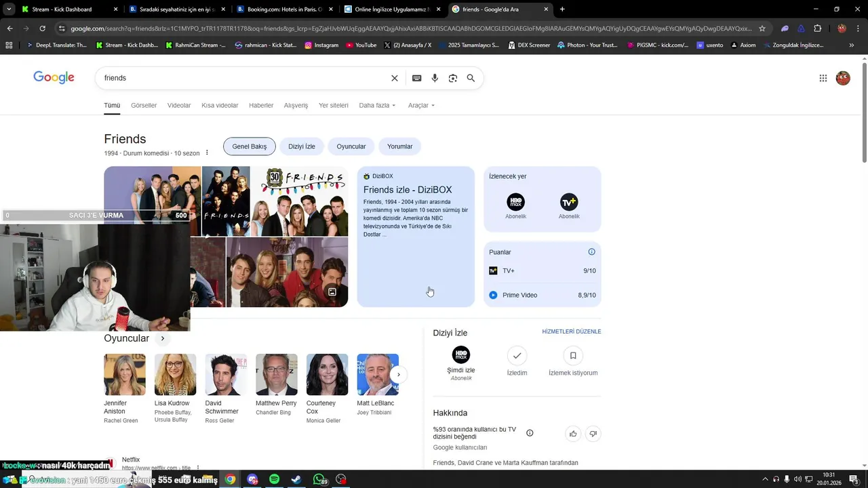Click the TV+ icon under İzlenecek yer

(x=569, y=202)
